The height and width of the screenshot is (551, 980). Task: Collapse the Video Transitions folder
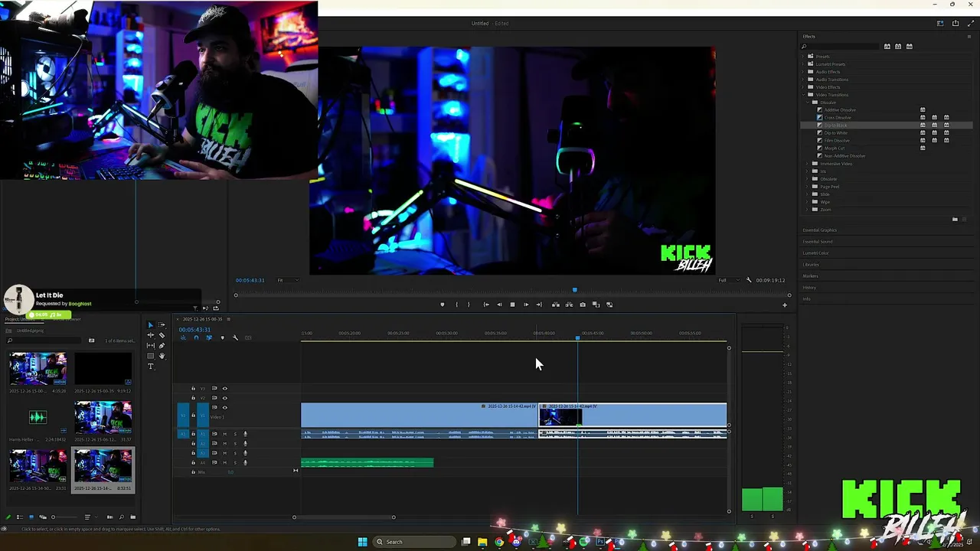pyautogui.click(x=804, y=95)
